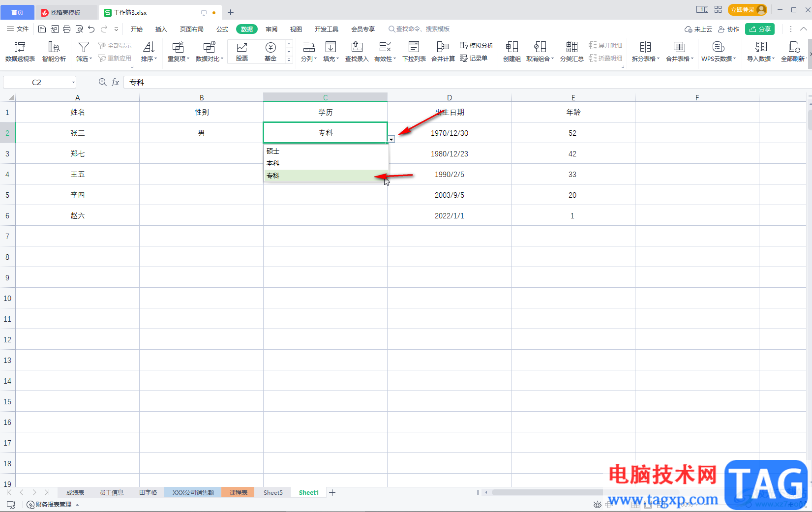Open the 模拟分析 what-if analysis tool

(x=476, y=45)
